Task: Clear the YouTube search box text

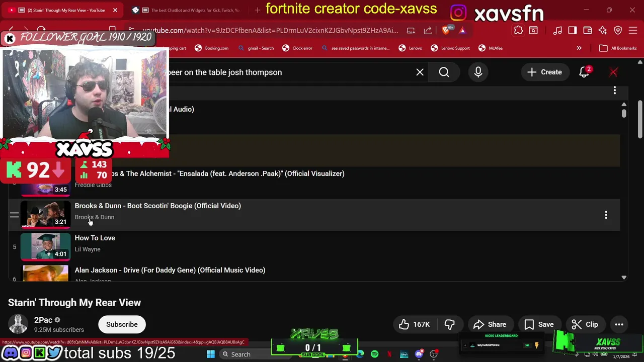Action: coord(420,72)
